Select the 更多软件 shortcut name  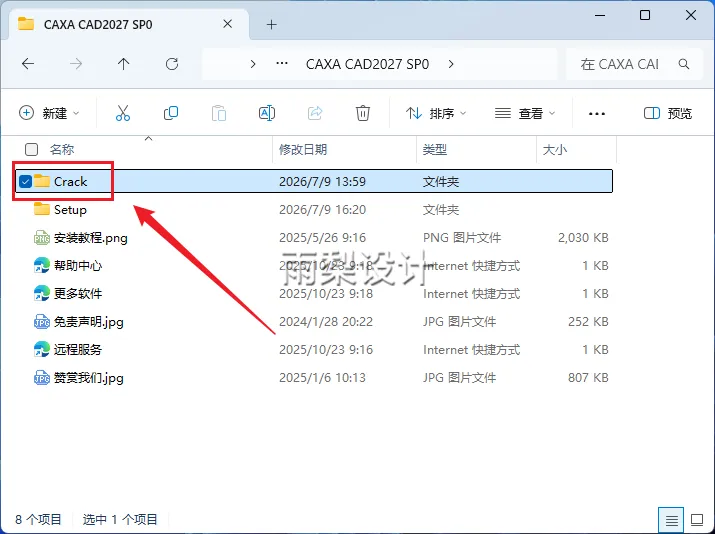pos(78,293)
